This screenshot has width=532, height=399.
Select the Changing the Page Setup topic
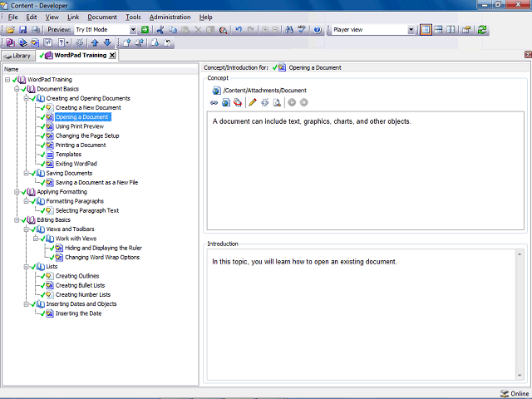click(87, 135)
